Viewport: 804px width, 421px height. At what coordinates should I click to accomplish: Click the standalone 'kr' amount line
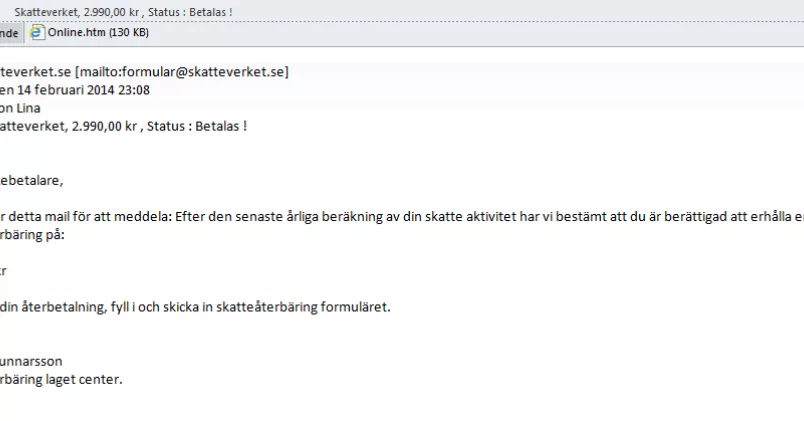[3, 271]
